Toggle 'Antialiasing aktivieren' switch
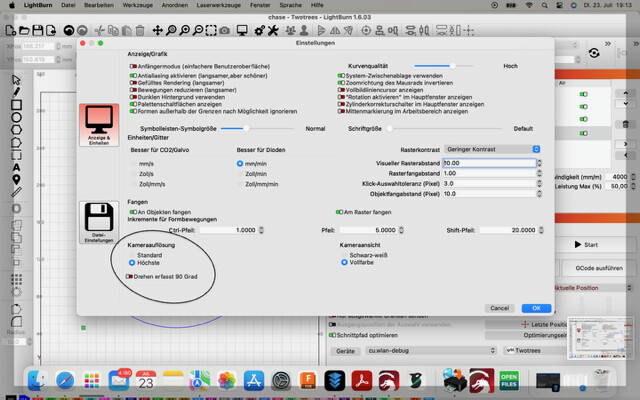This screenshot has width=640, height=400. coord(133,76)
